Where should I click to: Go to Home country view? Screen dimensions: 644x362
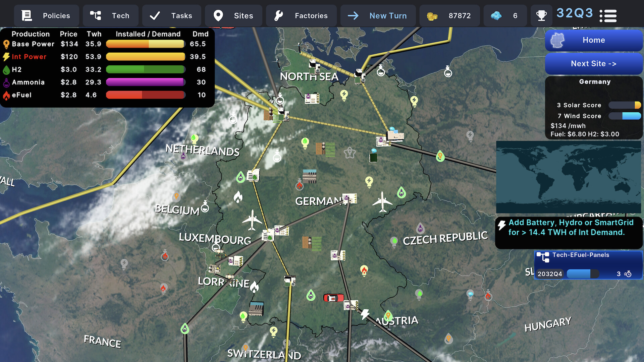click(x=594, y=40)
